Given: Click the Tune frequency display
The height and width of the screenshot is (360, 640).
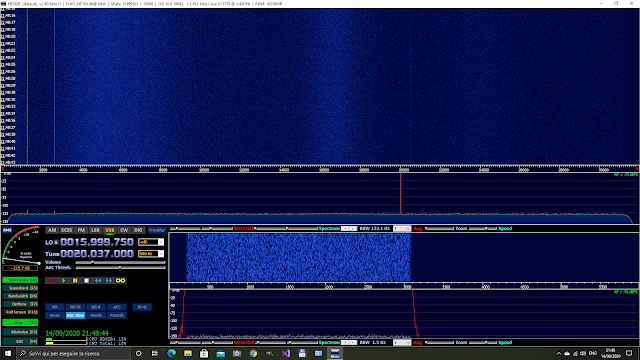Looking at the screenshot, I should click(97, 253).
